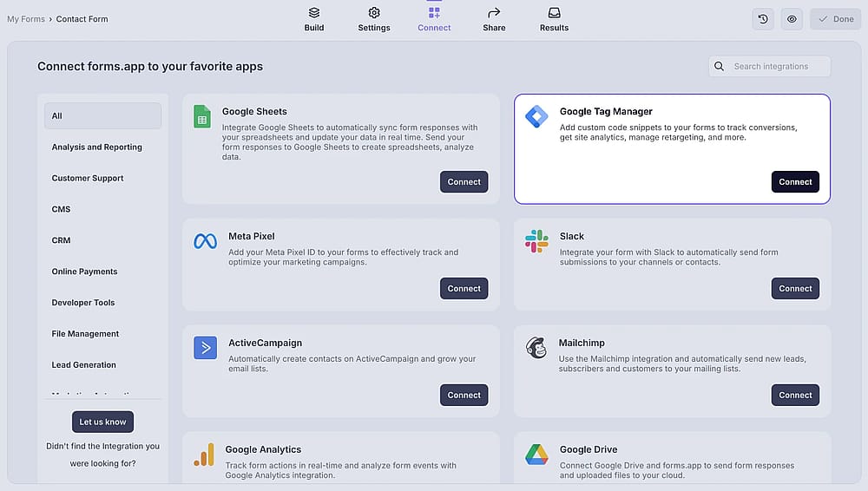Click the Google Sheets icon
The width and height of the screenshot is (868, 491).
(202, 116)
